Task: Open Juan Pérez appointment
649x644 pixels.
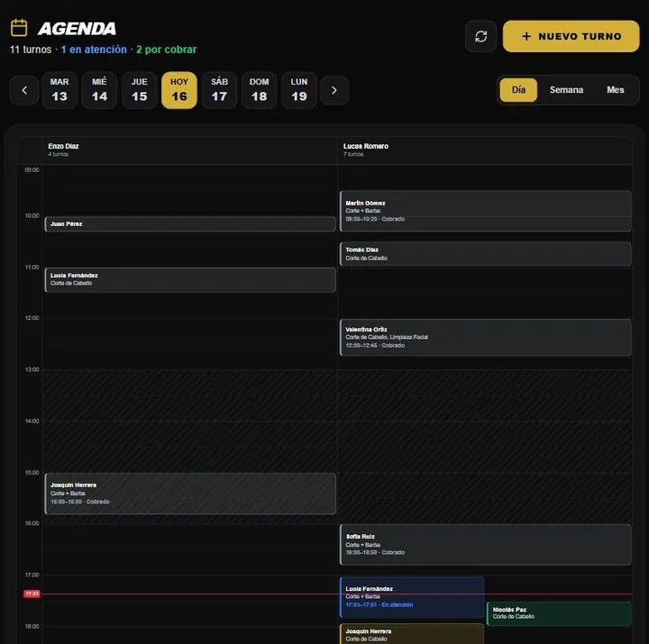Action: [x=190, y=224]
